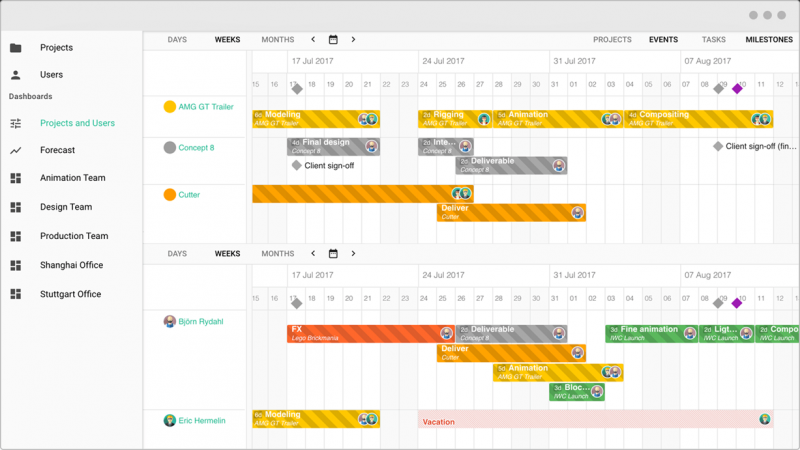Open Eric Hermelin's user link

coord(202,420)
